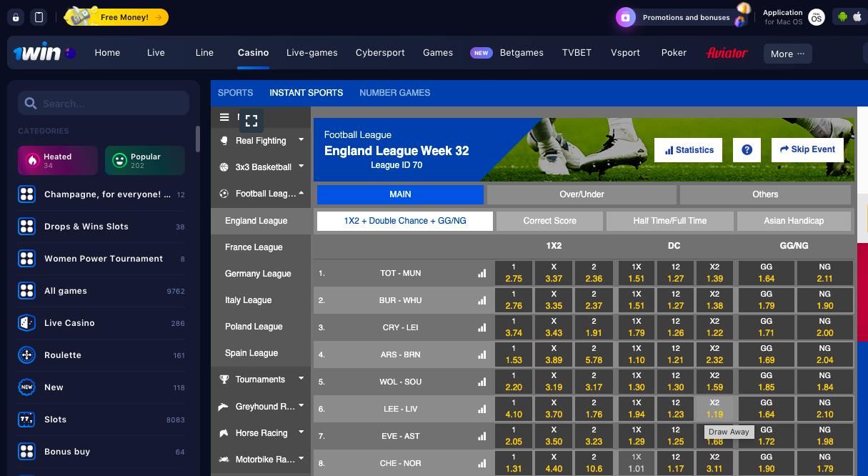868x476 pixels.
Task: Switch to the SPORTS tab
Action: 235,93
